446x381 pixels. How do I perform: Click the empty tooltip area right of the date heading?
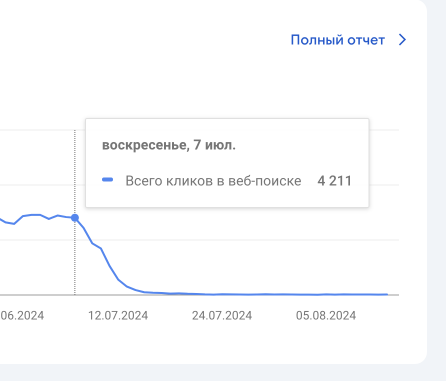(x=300, y=145)
